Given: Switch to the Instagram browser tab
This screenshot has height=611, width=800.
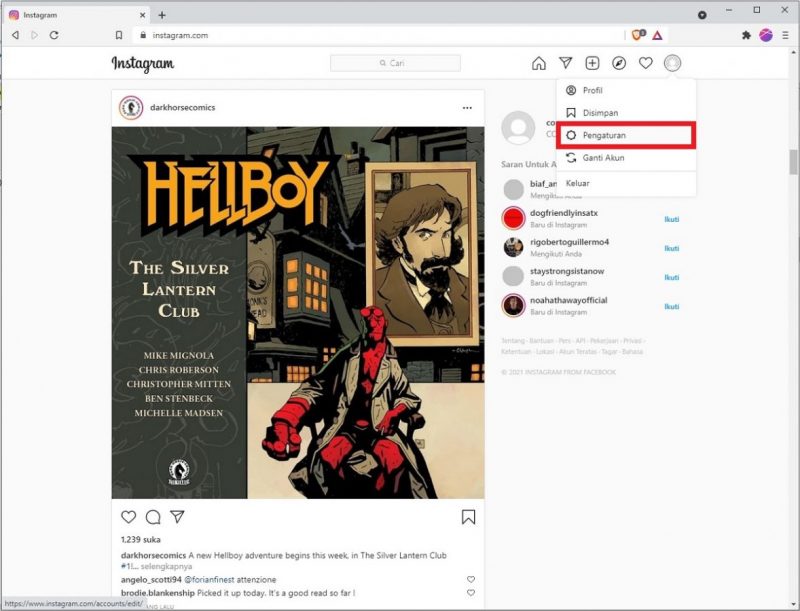Looking at the screenshot, I should coord(77,15).
